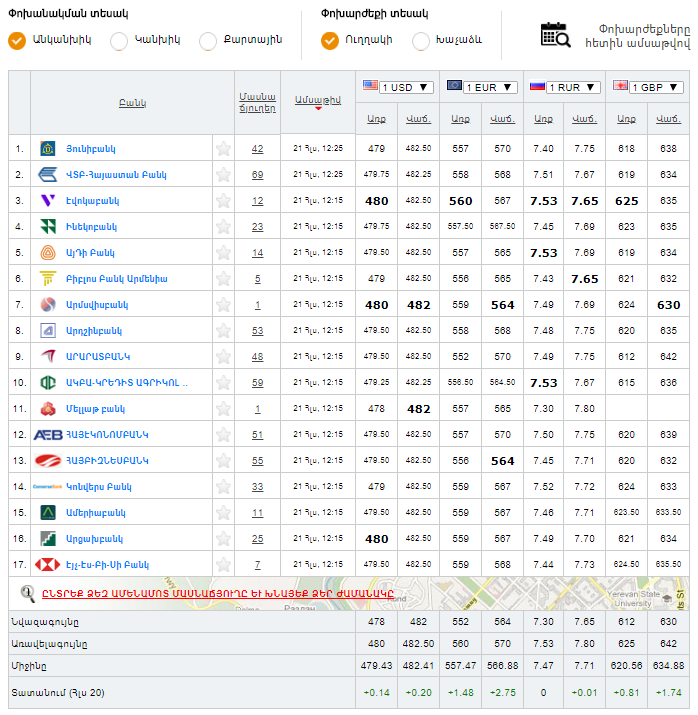Click the calendar search icon
This screenshot has height=715, width=698.
click(x=555, y=34)
